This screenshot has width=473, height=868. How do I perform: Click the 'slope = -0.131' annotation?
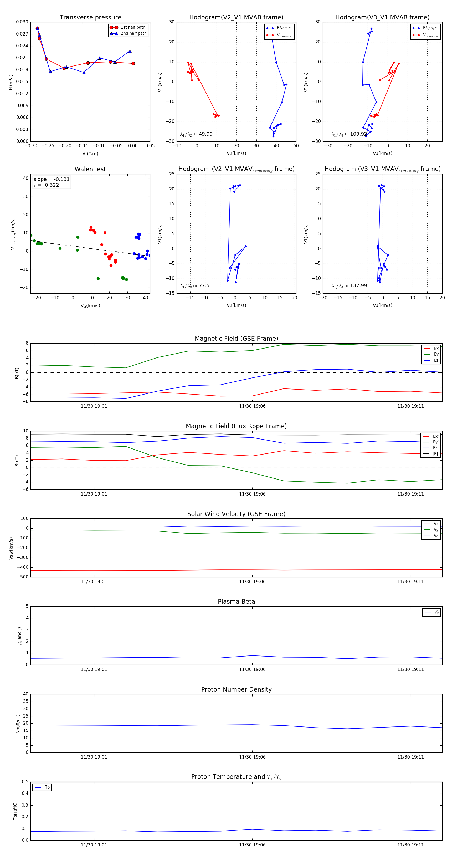[52, 179]
